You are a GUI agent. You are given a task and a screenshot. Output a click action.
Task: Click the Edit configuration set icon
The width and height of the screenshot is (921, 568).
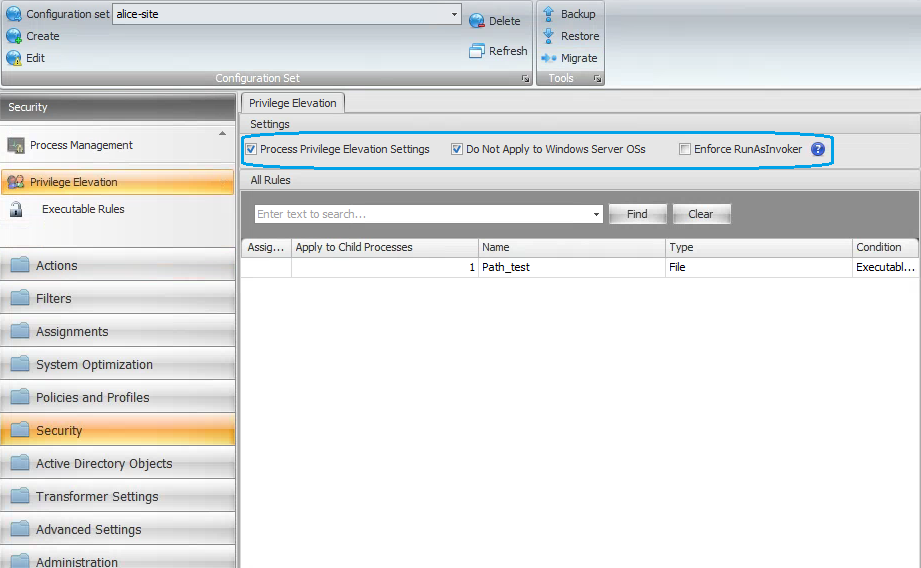pyautogui.click(x=14, y=58)
